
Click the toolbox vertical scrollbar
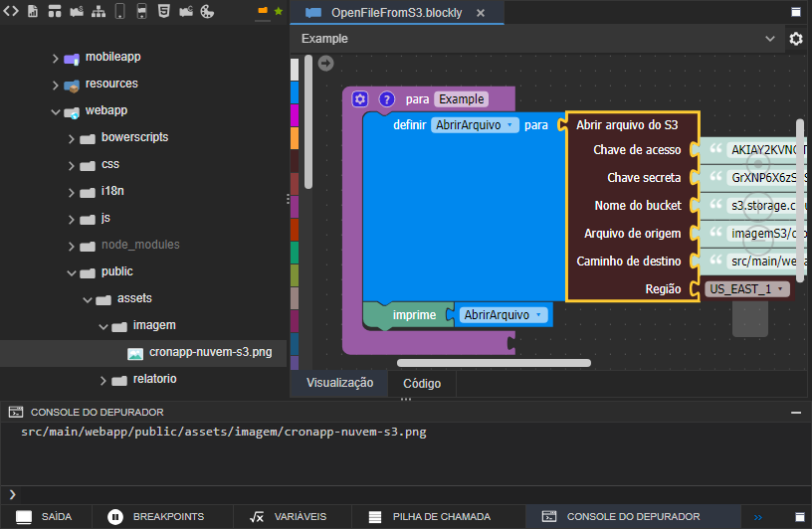pos(308,122)
